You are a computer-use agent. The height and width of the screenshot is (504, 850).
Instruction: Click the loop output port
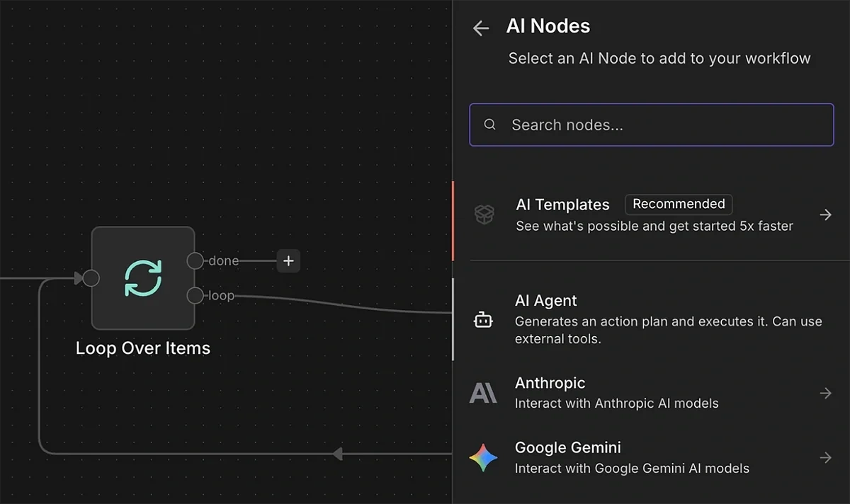click(x=195, y=295)
